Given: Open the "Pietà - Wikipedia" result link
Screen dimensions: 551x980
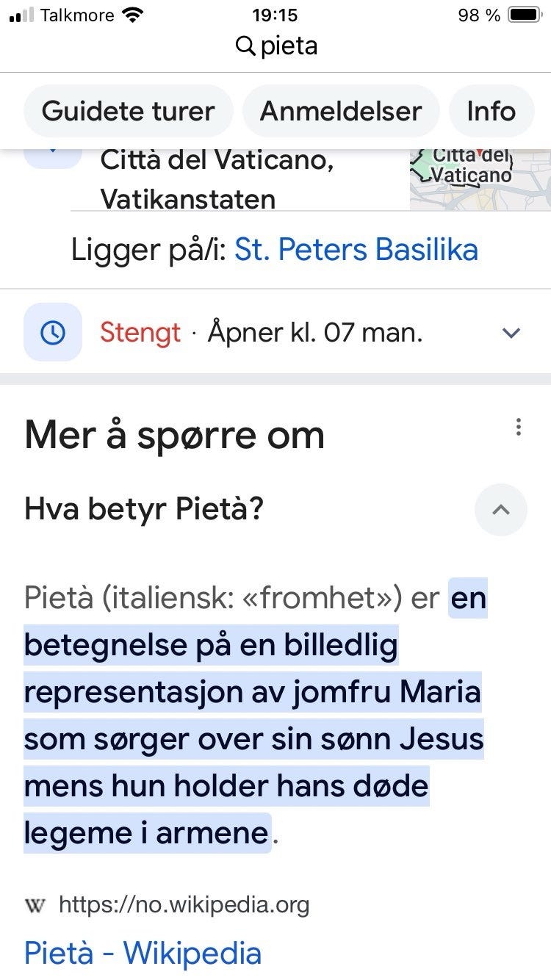Looking at the screenshot, I should click(x=143, y=953).
